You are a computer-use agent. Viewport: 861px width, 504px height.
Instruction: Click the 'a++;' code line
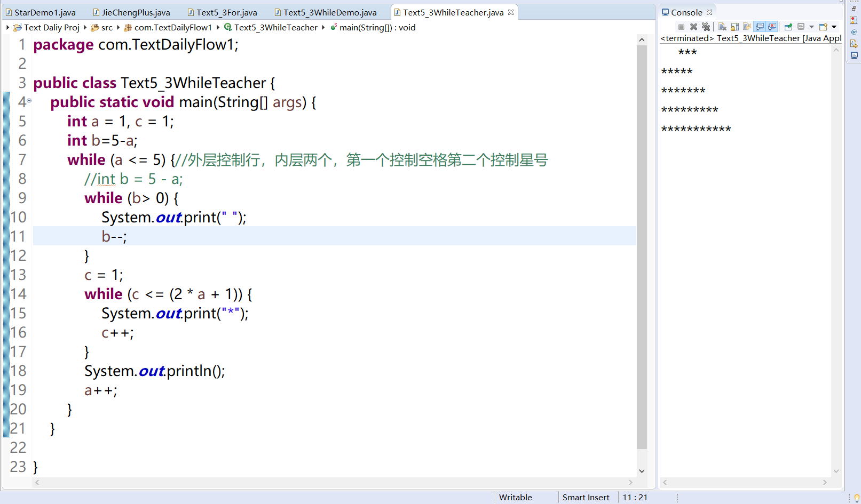(101, 390)
